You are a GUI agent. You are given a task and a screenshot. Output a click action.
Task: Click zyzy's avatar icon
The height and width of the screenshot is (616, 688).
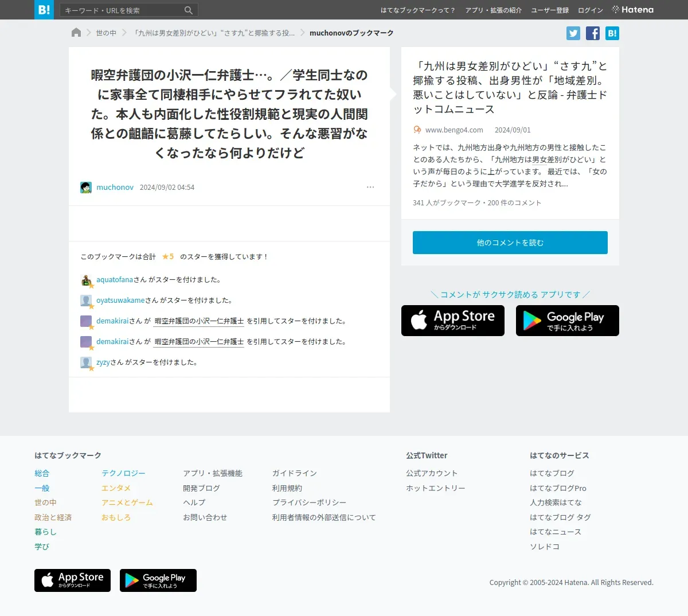click(x=86, y=362)
